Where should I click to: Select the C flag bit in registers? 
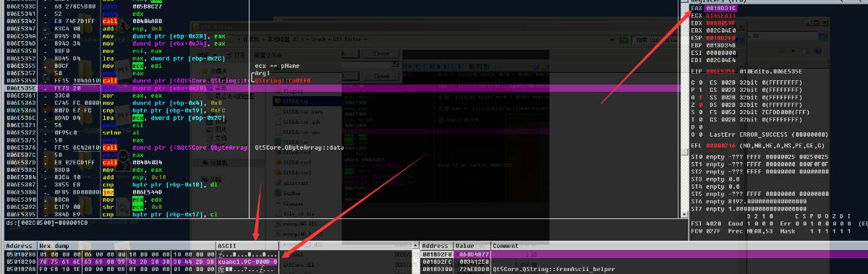(x=701, y=83)
